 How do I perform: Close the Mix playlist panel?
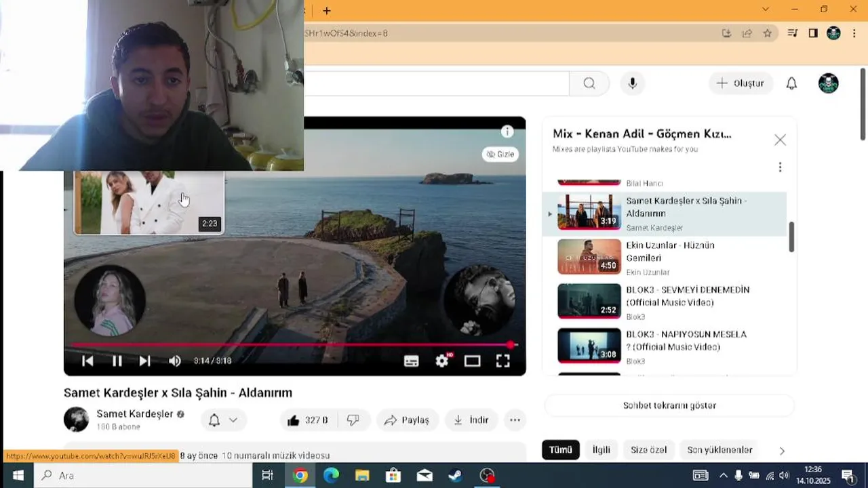(780, 140)
